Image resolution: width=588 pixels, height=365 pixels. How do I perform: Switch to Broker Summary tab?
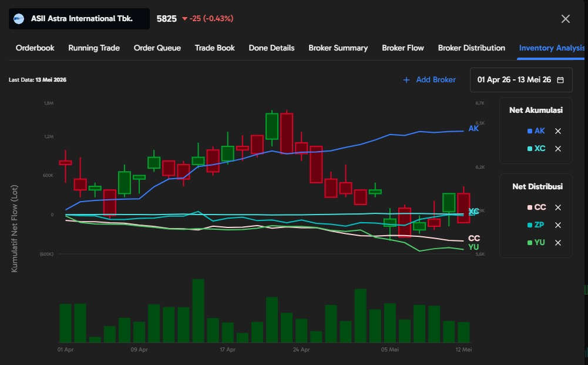[338, 48]
